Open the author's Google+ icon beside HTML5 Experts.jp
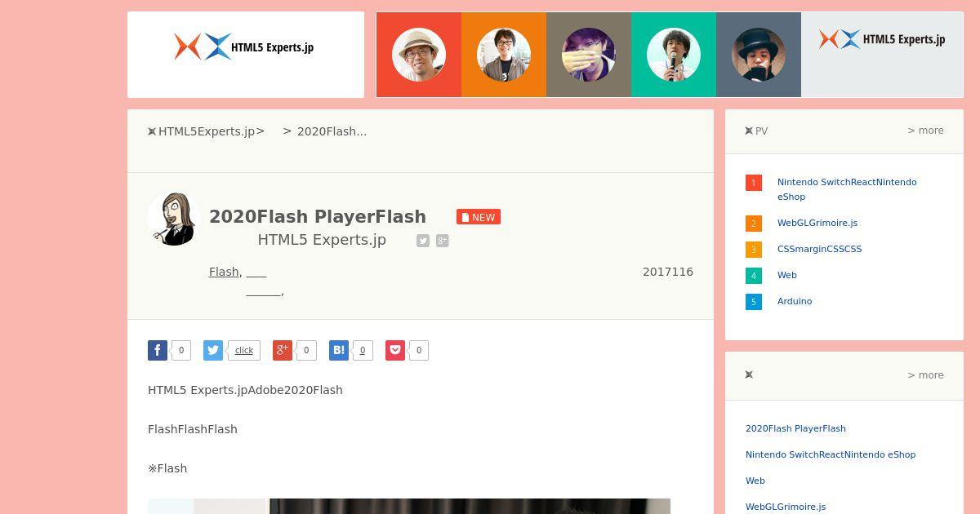The height and width of the screenshot is (514, 980). 443,241
